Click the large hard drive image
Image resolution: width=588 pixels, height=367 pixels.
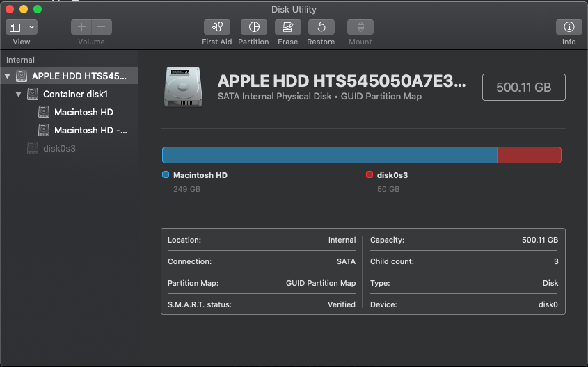pos(183,87)
